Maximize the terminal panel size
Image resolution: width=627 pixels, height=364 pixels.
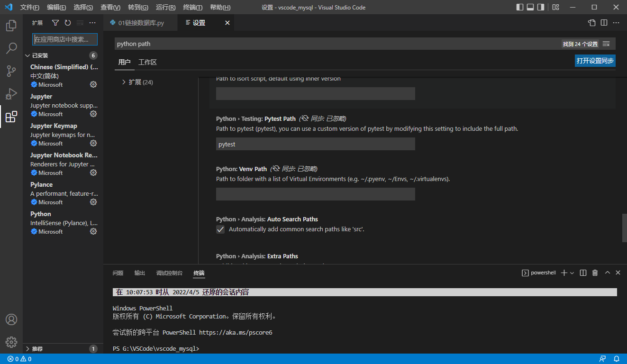(608, 273)
